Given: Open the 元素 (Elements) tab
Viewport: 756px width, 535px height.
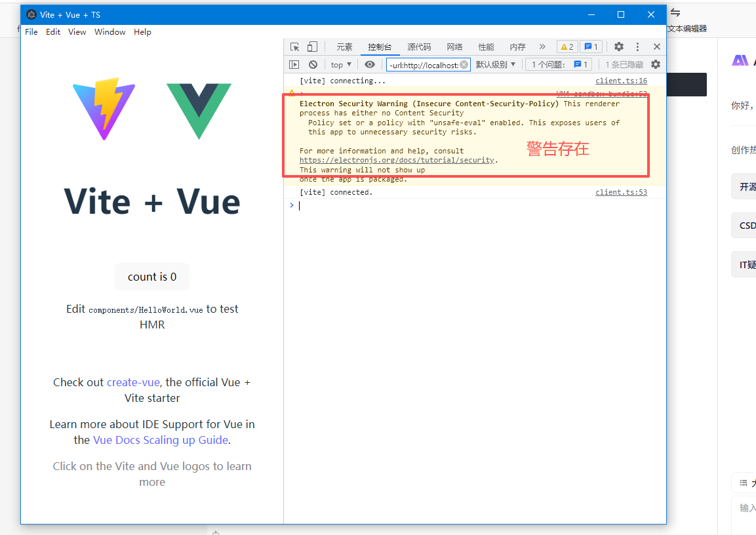Looking at the screenshot, I should point(344,47).
